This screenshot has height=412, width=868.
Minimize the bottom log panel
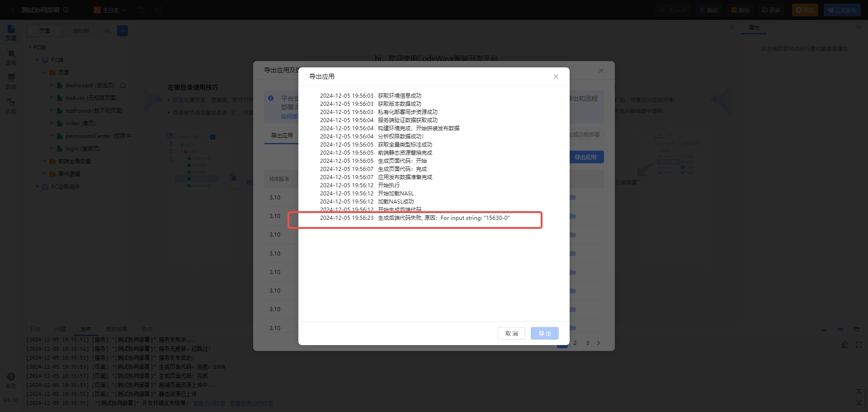tap(824, 330)
